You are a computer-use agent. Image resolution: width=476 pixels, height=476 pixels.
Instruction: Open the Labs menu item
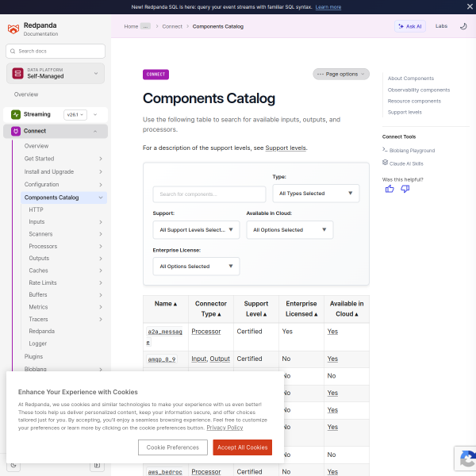441,26
